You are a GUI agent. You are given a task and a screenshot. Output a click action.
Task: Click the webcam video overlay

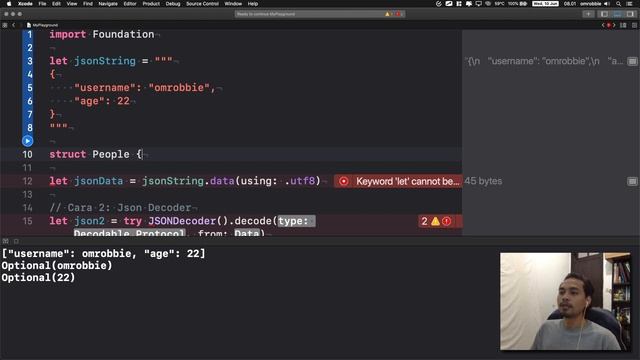coord(565,301)
